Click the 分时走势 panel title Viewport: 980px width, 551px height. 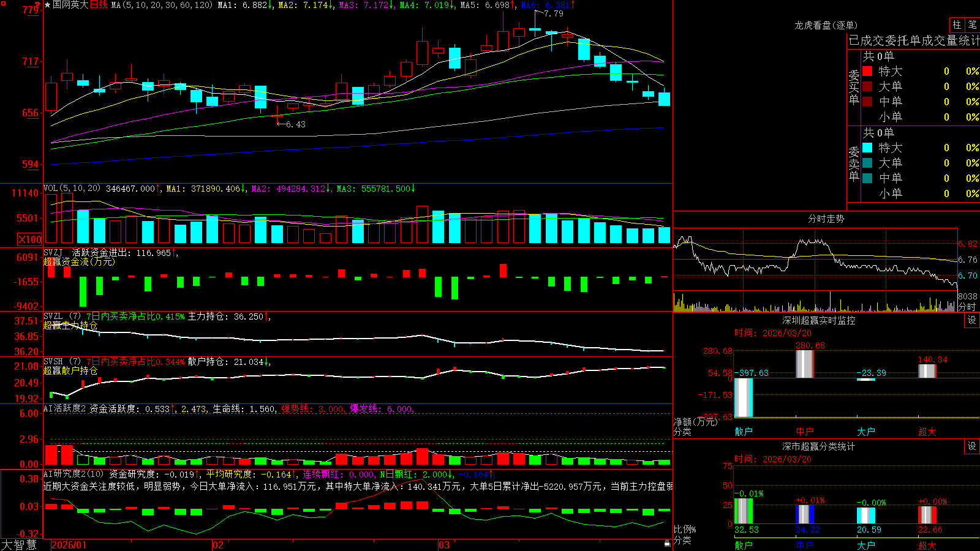coord(826,219)
